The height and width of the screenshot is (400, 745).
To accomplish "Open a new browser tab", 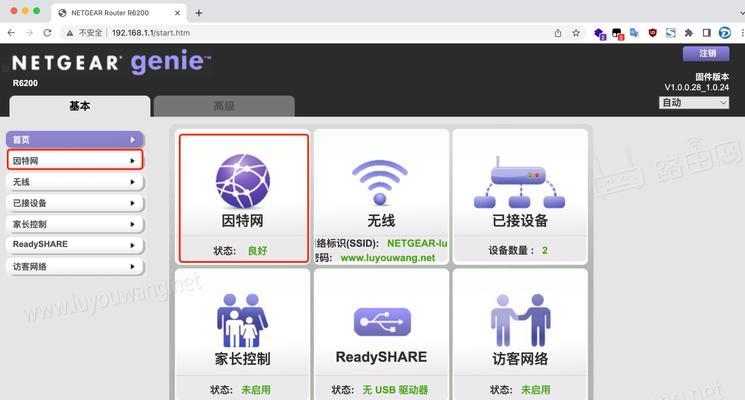I will pos(199,13).
